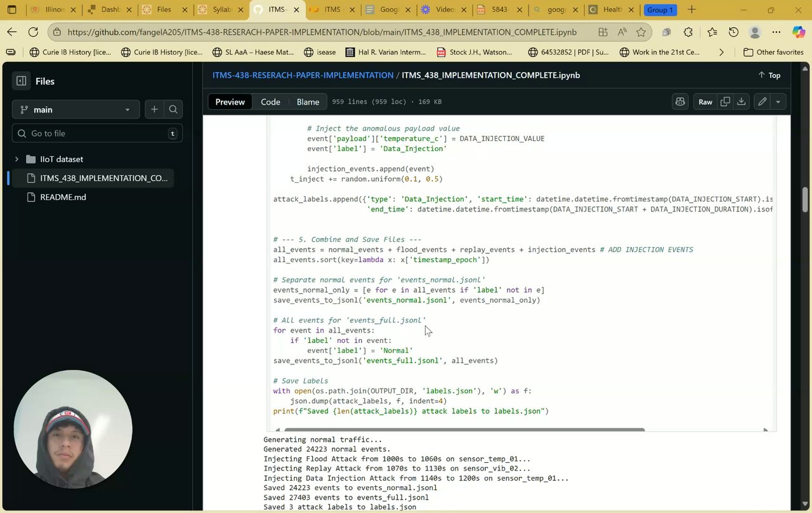
Task: Switch to the Code view
Action: click(x=270, y=102)
